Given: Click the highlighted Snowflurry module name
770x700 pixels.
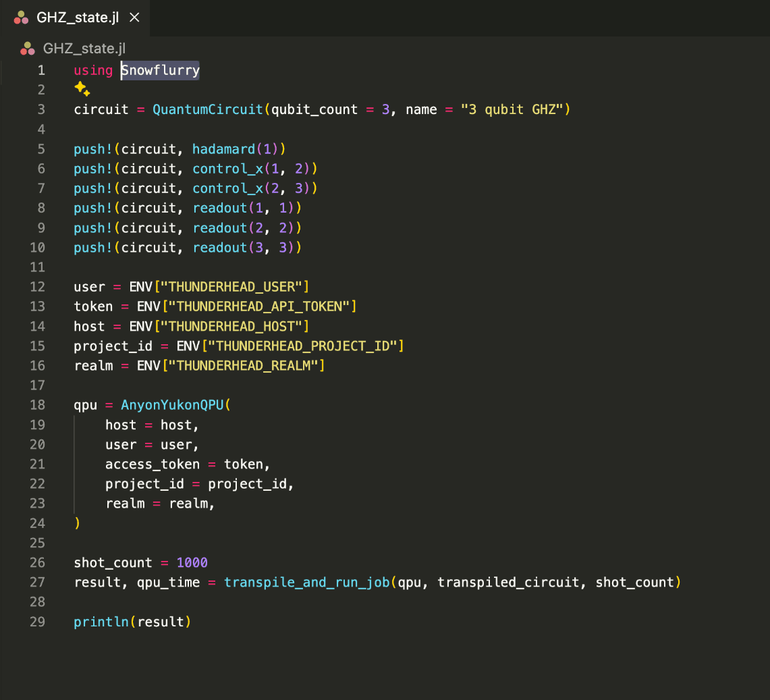Looking at the screenshot, I should coord(161,70).
